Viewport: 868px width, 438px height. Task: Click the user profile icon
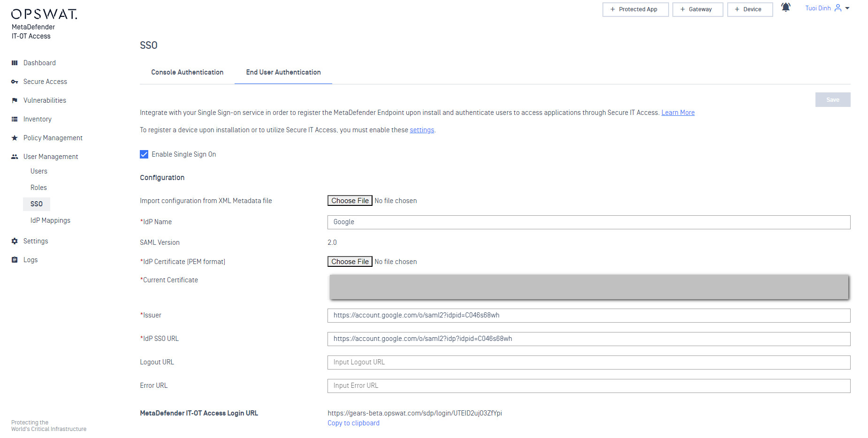click(x=838, y=8)
